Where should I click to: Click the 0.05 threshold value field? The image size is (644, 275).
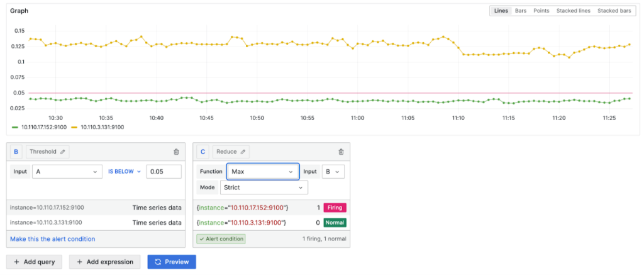coord(164,171)
